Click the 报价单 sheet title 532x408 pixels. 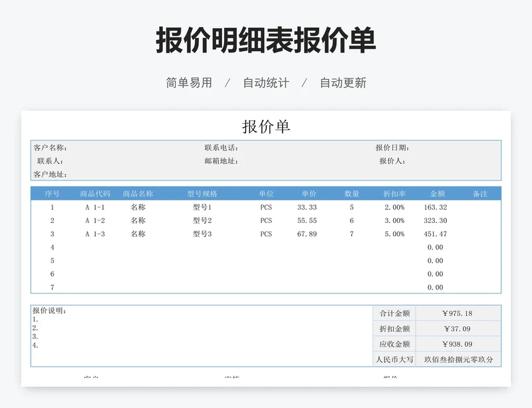point(266,126)
